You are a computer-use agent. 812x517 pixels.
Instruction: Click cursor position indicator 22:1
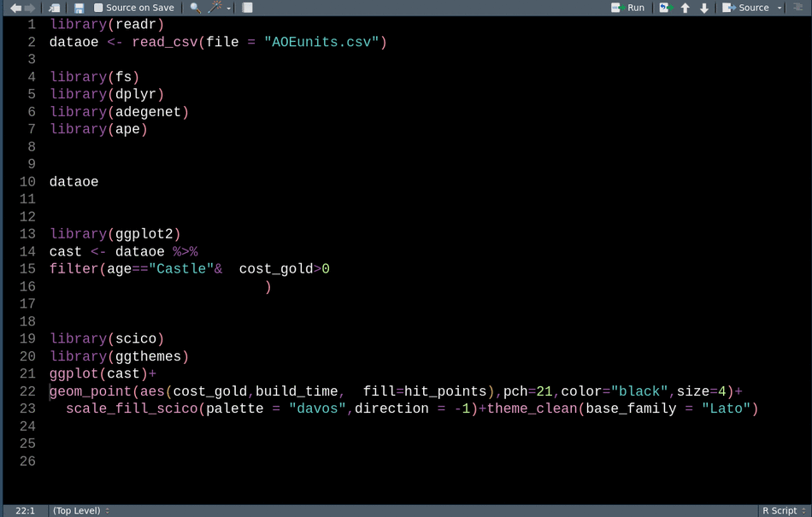tap(26, 511)
